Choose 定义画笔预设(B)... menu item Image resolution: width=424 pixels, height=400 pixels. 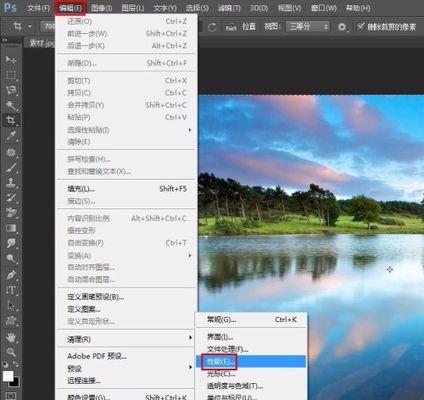(127, 297)
